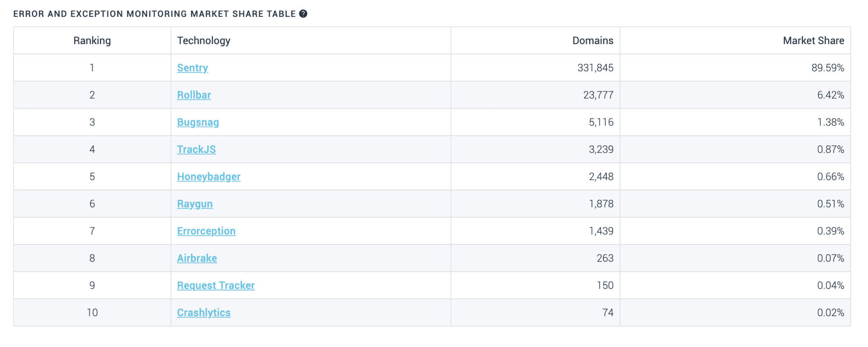The width and height of the screenshot is (868, 347).
Task: Open the Honeybadger link
Action: click(209, 177)
